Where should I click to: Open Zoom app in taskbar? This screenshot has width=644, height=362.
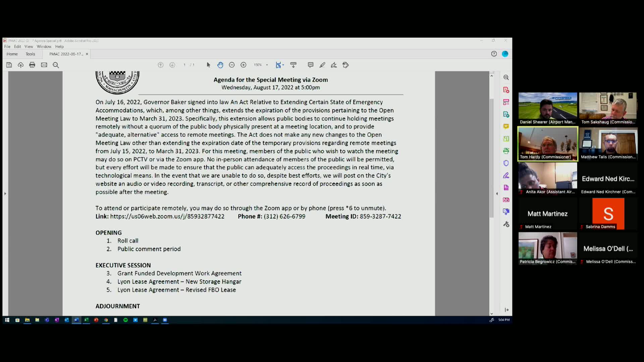click(x=165, y=320)
